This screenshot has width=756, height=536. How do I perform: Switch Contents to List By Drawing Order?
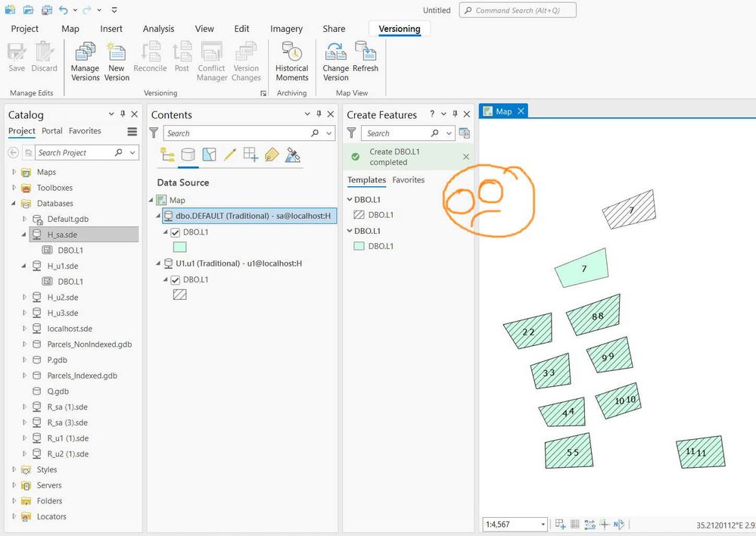(167, 155)
